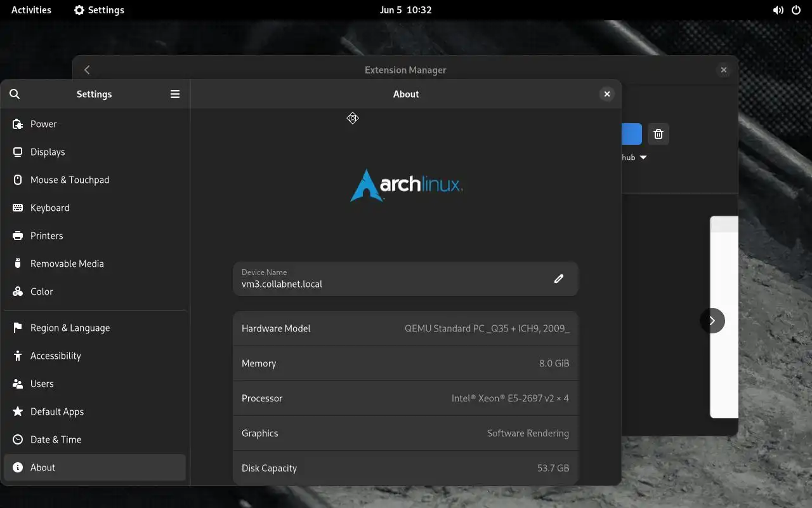Click the Power icon in sidebar
812x508 pixels.
[18, 124]
